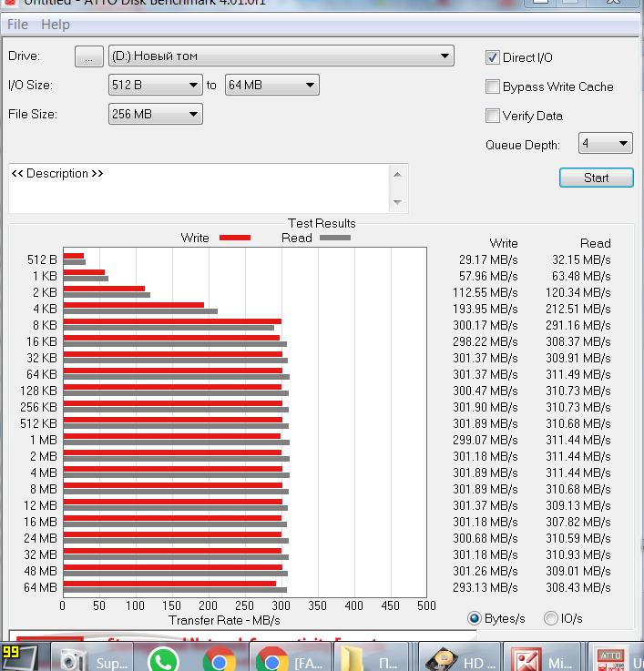Click the 128 KB row label on chart
This screenshot has height=671, width=644.
(x=38, y=391)
